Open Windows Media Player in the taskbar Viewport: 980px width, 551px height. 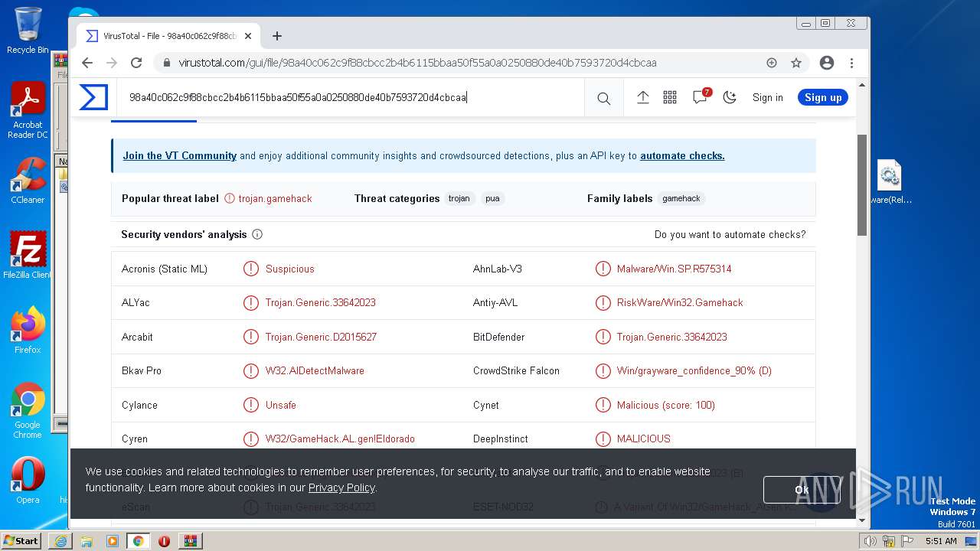coord(113,541)
